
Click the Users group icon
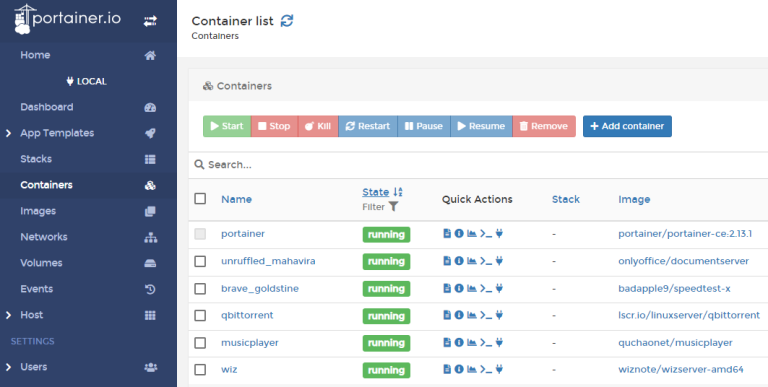click(150, 367)
